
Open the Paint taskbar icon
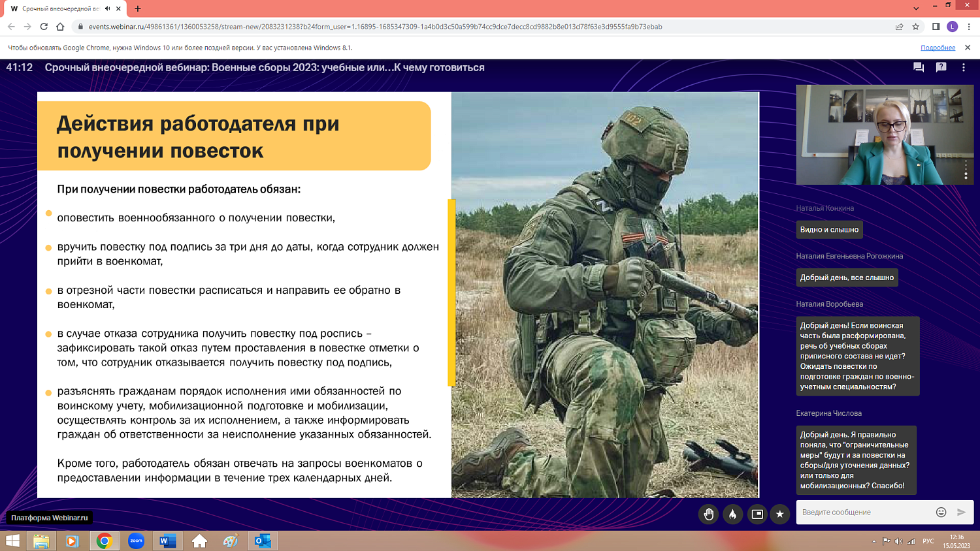[x=231, y=541]
